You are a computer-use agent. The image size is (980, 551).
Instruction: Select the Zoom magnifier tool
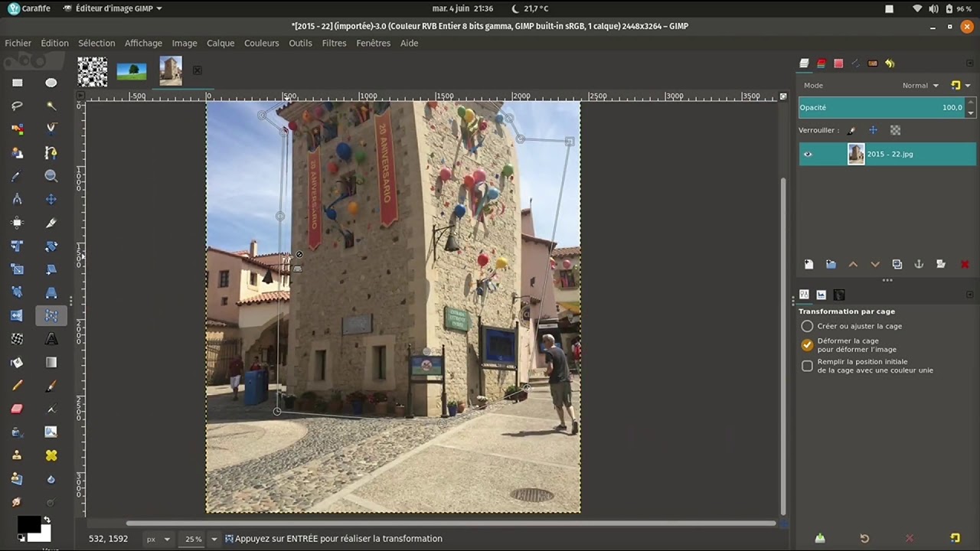[51, 176]
